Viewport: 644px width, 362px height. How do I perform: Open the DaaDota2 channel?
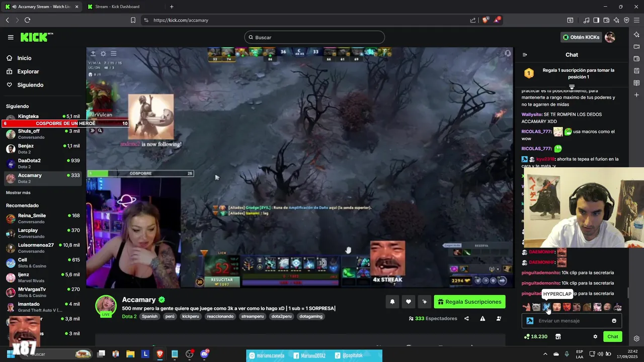click(x=43, y=163)
